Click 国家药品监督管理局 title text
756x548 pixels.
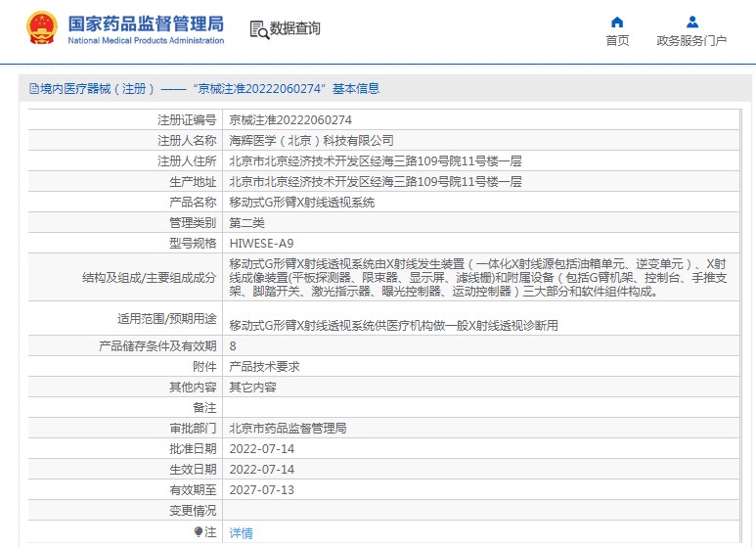[146, 23]
